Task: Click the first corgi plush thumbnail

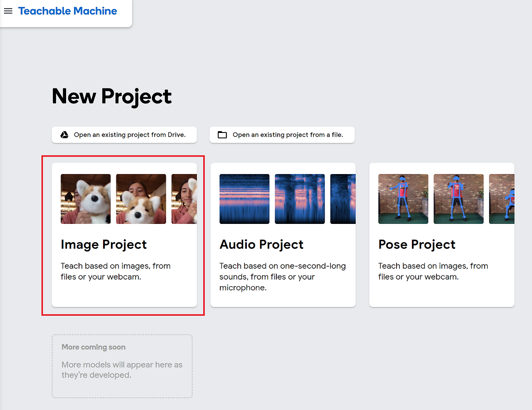Action: pyautogui.click(x=86, y=199)
